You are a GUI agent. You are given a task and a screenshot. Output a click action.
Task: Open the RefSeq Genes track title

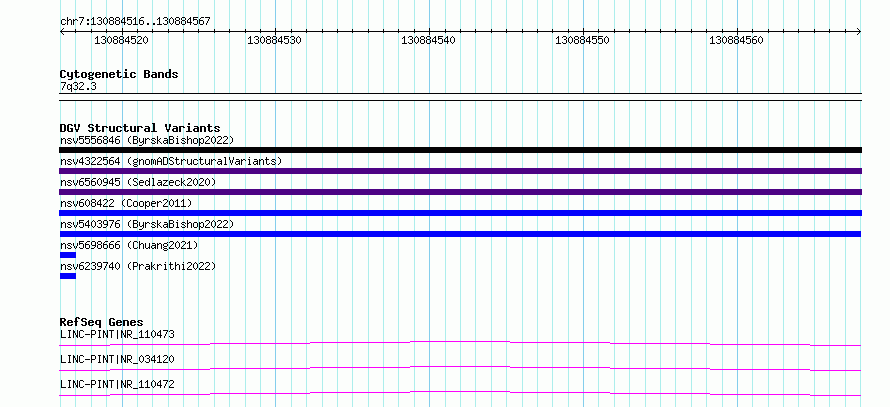[x=102, y=322]
